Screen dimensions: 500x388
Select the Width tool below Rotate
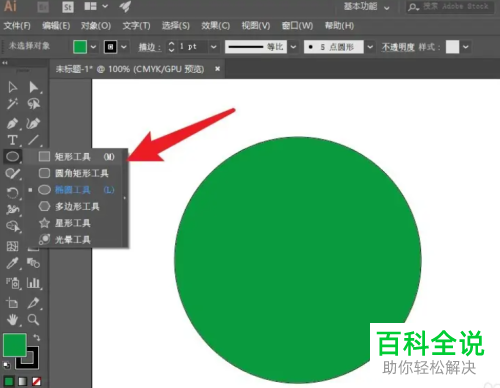(x=12, y=210)
